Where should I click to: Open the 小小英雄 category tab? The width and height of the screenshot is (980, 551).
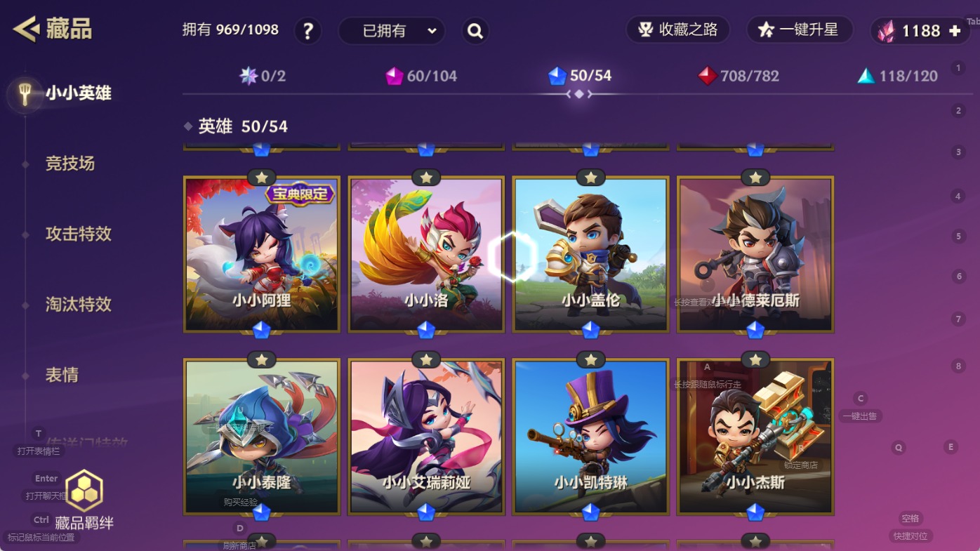point(78,93)
